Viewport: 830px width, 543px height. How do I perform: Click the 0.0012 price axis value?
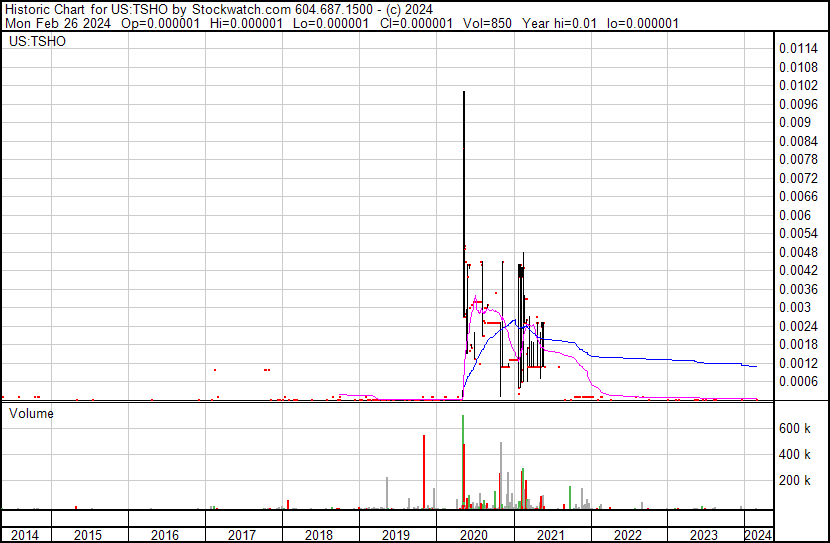tap(798, 364)
